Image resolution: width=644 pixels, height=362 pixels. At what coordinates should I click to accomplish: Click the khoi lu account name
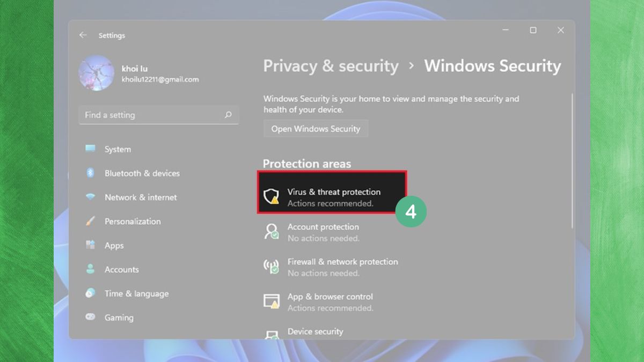[134, 69]
